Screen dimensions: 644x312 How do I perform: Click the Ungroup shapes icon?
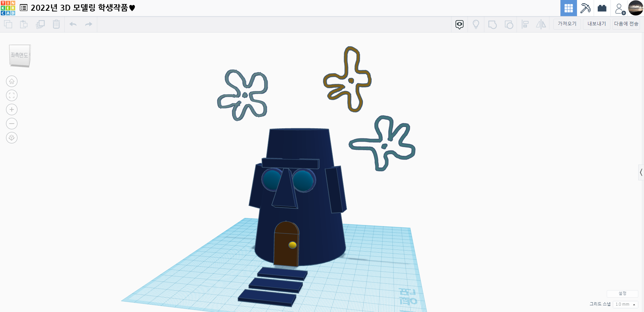[x=509, y=25]
